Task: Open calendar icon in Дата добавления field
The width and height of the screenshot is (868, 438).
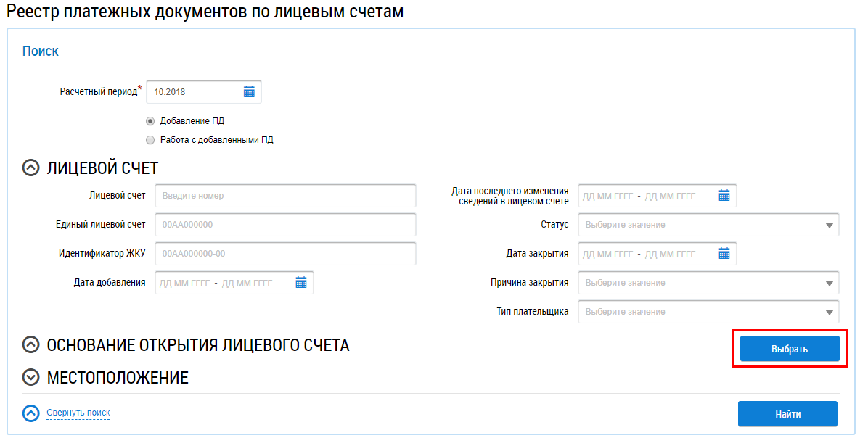Action: 301,283
